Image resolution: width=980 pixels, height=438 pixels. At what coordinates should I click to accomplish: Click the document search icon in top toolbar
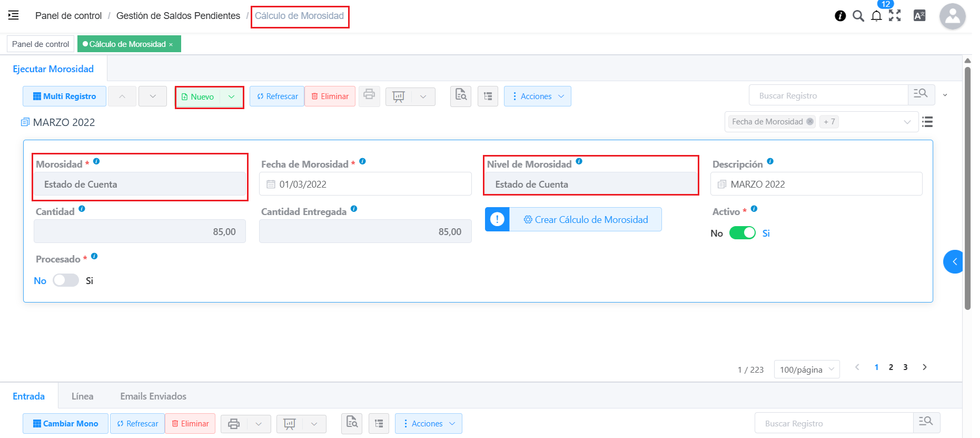(x=461, y=95)
